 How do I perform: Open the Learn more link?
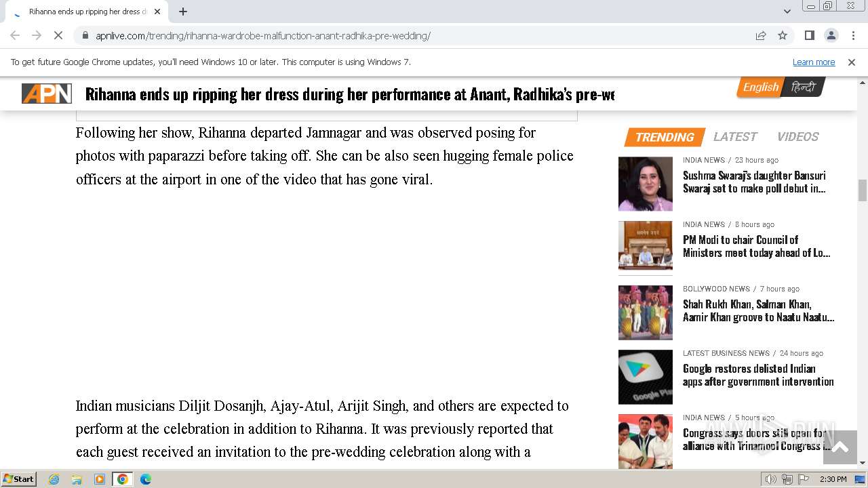tap(814, 62)
